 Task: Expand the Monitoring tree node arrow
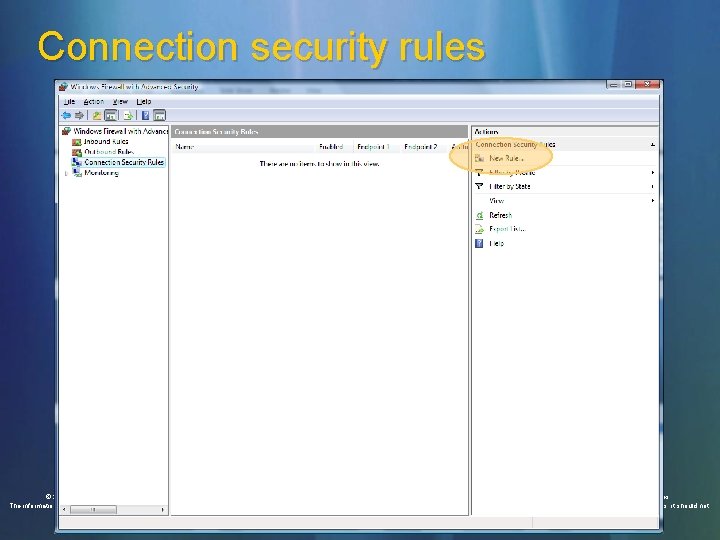pos(66,173)
